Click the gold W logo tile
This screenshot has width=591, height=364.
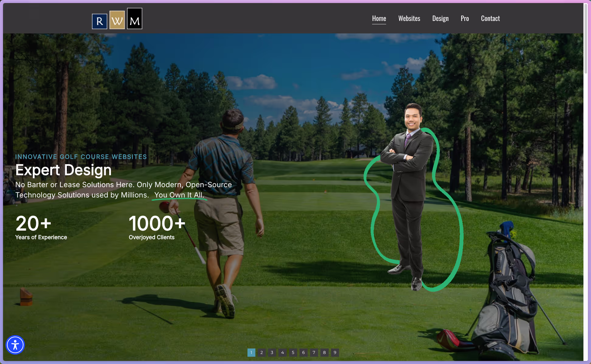click(x=117, y=20)
